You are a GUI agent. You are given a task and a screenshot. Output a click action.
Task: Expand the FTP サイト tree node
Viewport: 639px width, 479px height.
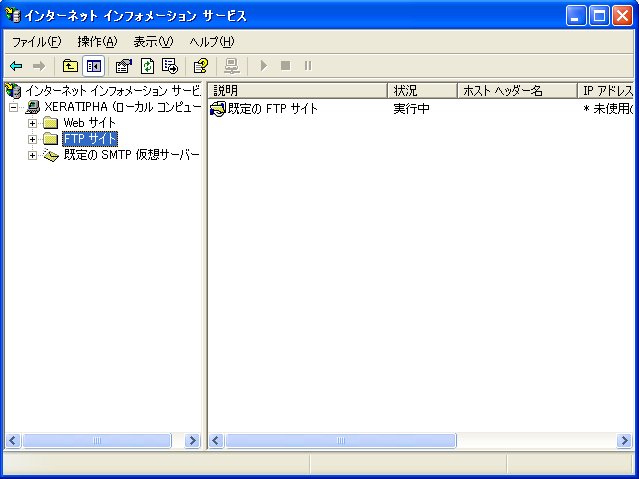(32, 139)
